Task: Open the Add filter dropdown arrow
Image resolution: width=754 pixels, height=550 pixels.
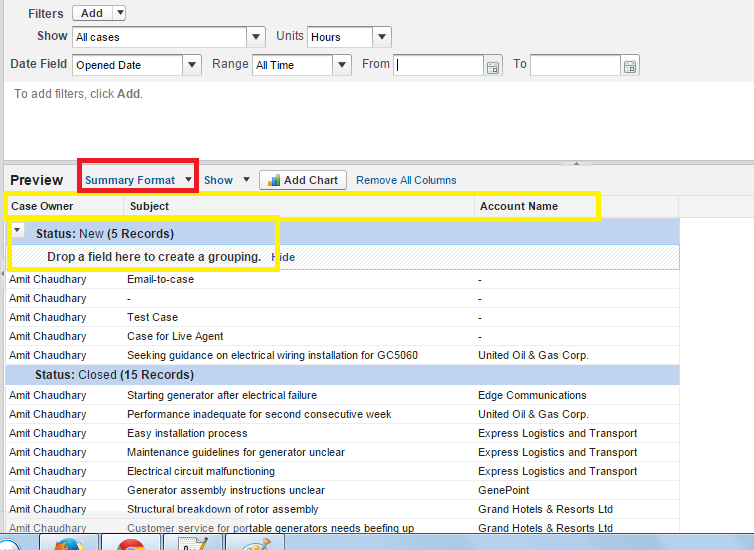Action: tap(119, 13)
